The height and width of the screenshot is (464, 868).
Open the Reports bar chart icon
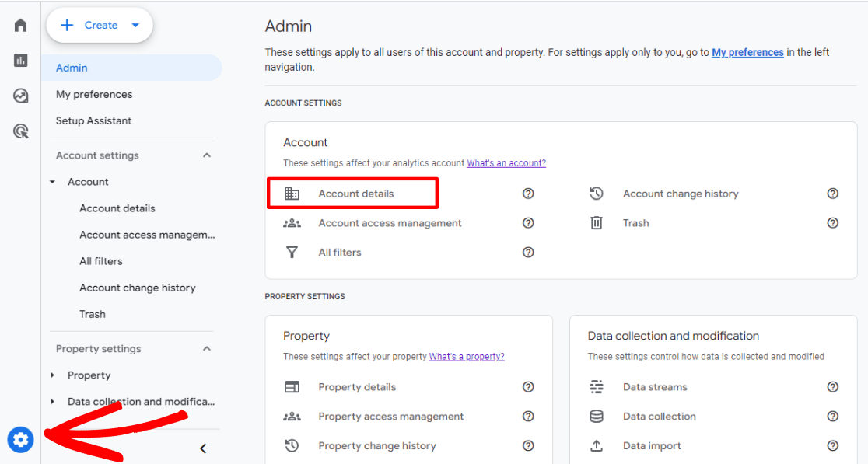coord(20,61)
